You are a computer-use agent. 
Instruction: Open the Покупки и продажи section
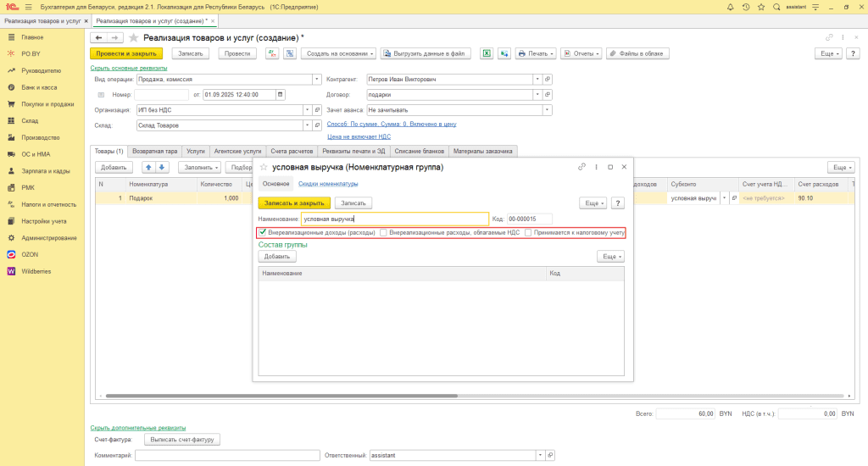point(47,104)
